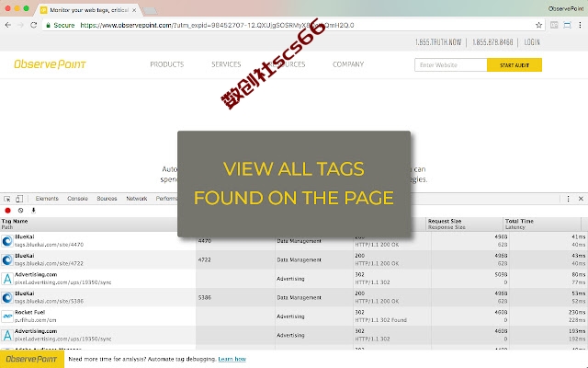This screenshot has height=368, width=588.
Task: Select the Rocket Fuel tag row
Action: 294,316
